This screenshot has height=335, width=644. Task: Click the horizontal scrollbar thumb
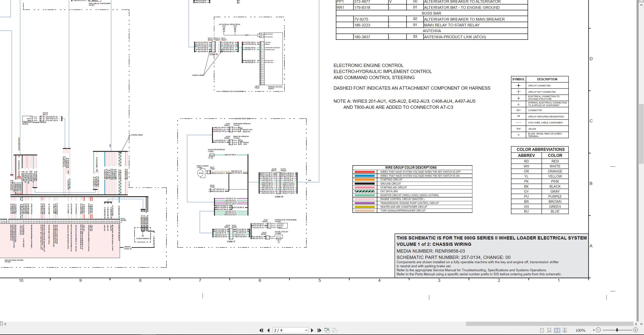[549, 324]
